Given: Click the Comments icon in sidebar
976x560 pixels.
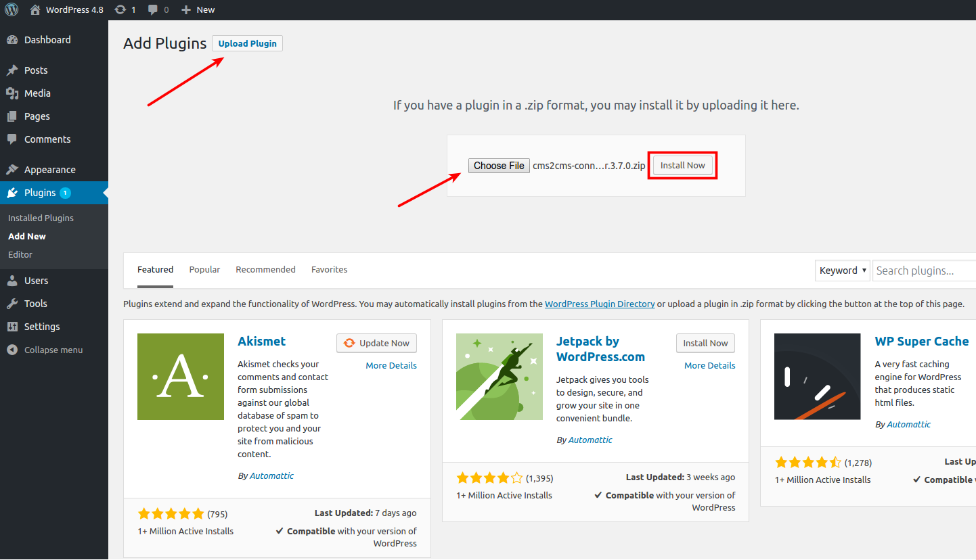Looking at the screenshot, I should point(12,139).
